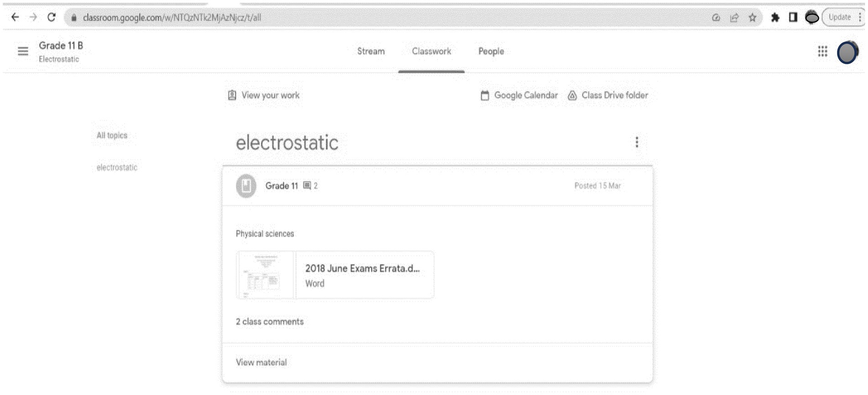
Task: Switch to the Stream tab
Action: pos(371,51)
